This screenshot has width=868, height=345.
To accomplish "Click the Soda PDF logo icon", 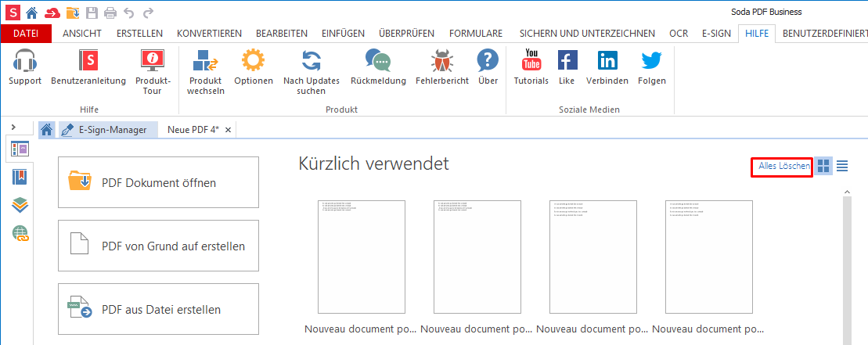I will pos(11,12).
